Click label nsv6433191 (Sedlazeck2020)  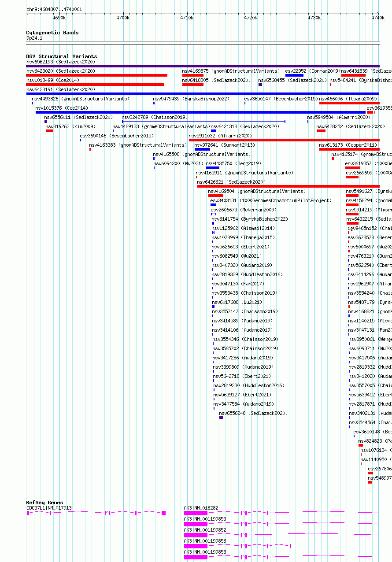coord(60,89)
